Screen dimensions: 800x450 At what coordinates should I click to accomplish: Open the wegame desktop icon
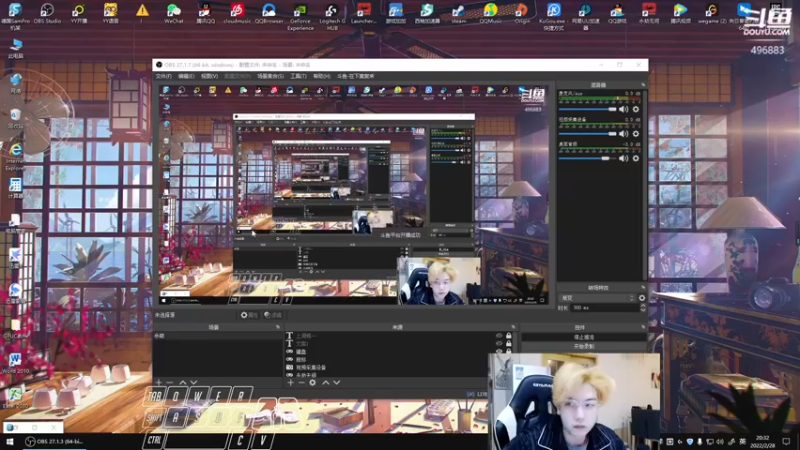pyautogui.click(x=711, y=13)
